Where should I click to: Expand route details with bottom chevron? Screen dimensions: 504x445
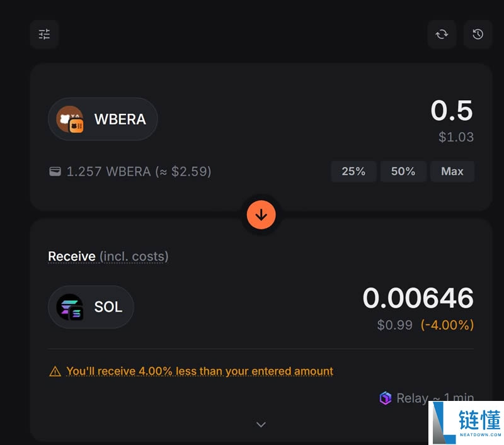point(261,425)
